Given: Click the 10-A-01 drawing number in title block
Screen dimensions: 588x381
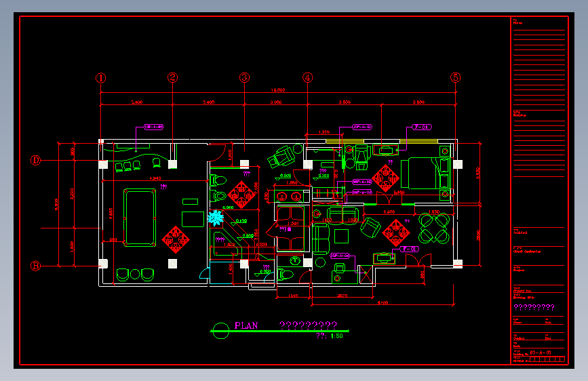Looking at the screenshot, I should pyautogui.click(x=541, y=353).
